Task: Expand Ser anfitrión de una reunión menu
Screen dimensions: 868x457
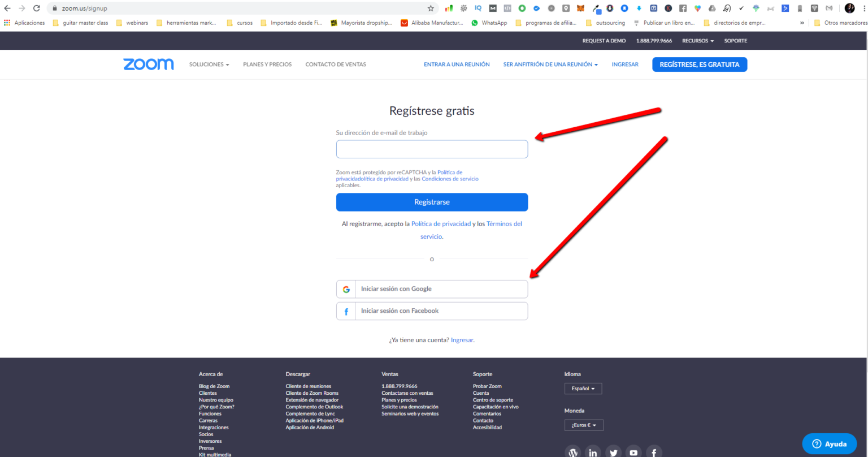Action: pyautogui.click(x=550, y=64)
